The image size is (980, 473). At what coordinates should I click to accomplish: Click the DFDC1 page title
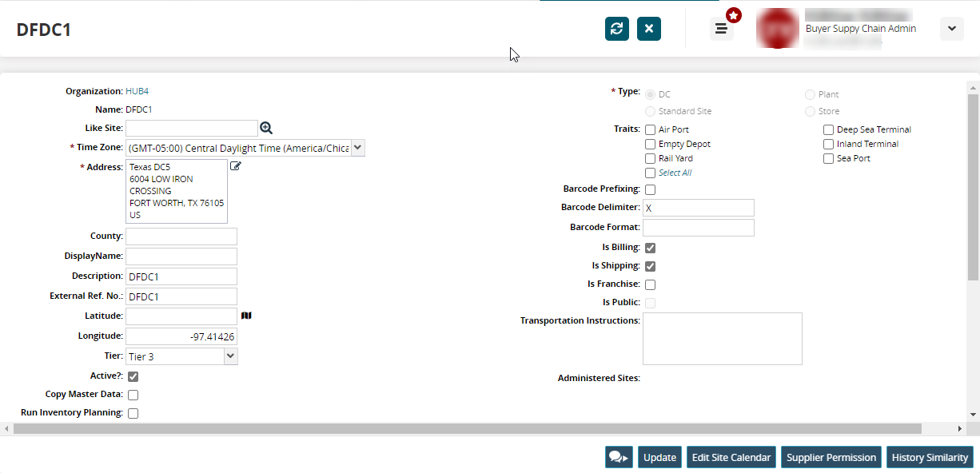click(x=44, y=30)
